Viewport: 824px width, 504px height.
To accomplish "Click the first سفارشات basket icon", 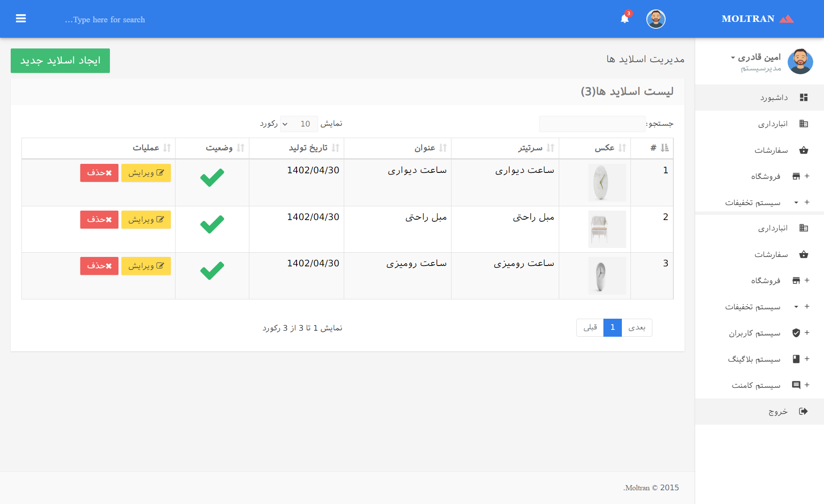I will [x=803, y=150].
